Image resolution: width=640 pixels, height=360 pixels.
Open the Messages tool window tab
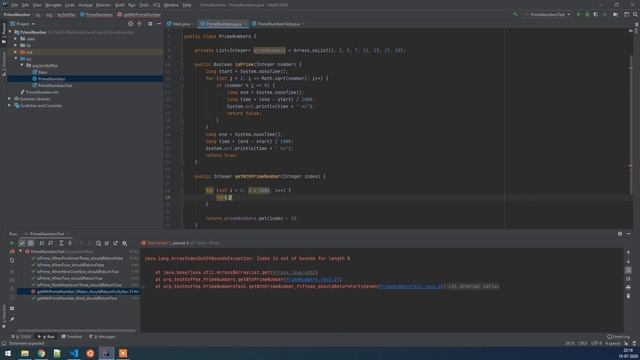[x=102, y=337]
